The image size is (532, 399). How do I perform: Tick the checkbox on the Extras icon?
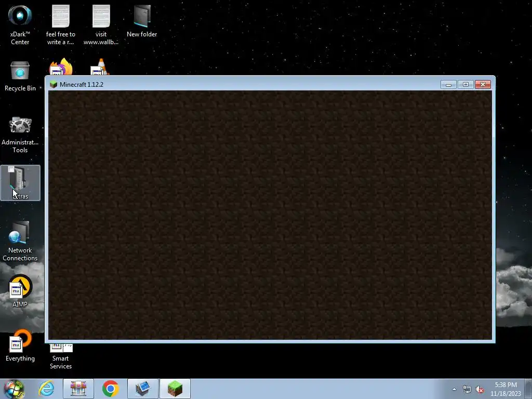coord(11,169)
